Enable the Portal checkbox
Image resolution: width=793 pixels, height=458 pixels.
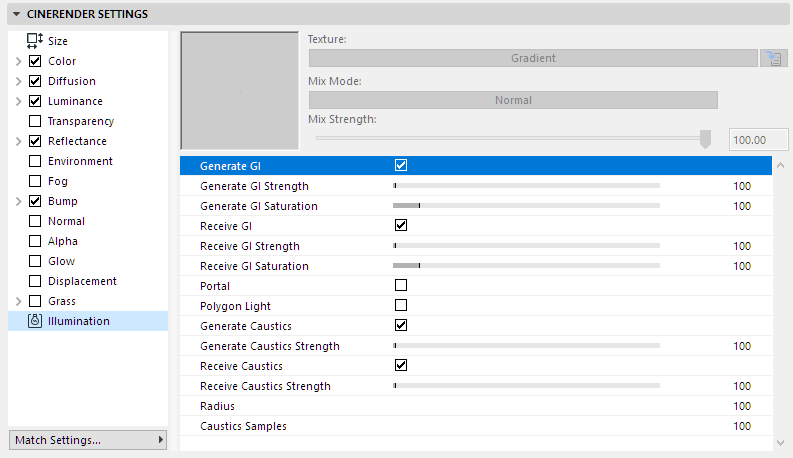pos(401,286)
